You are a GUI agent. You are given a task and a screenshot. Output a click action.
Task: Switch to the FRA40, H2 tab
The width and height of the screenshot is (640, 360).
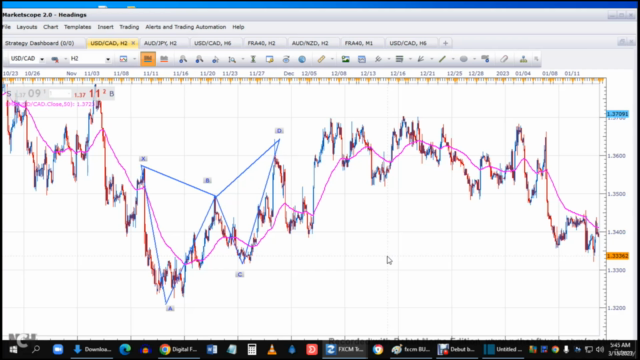pyautogui.click(x=261, y=43)
